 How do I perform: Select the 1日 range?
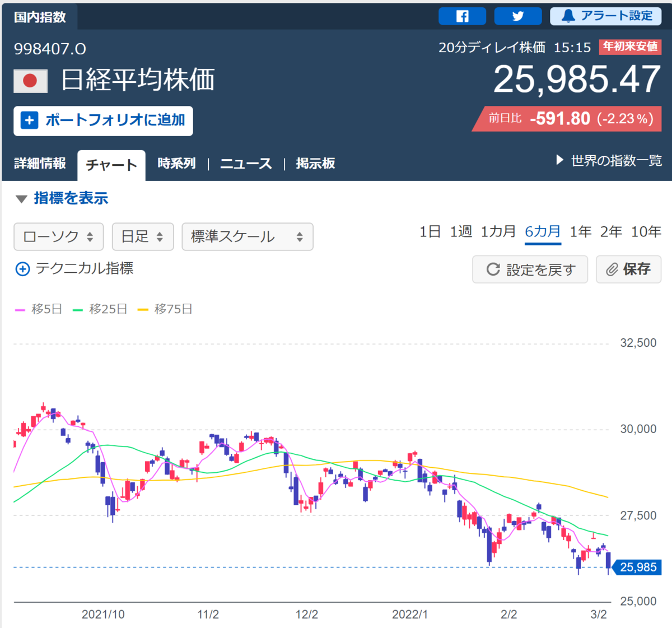(430, 231)
